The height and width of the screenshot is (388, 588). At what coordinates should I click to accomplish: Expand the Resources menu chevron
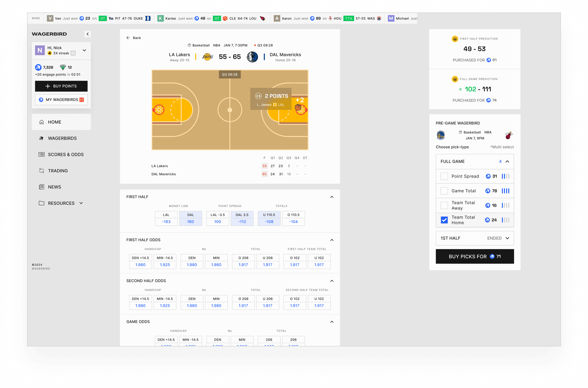point(81,203)
